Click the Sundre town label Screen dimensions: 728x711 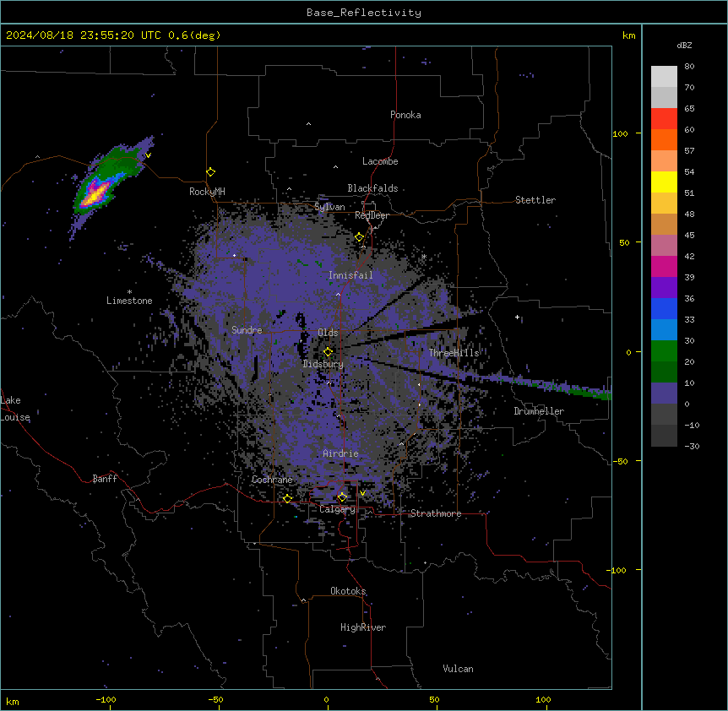(247, 330)
